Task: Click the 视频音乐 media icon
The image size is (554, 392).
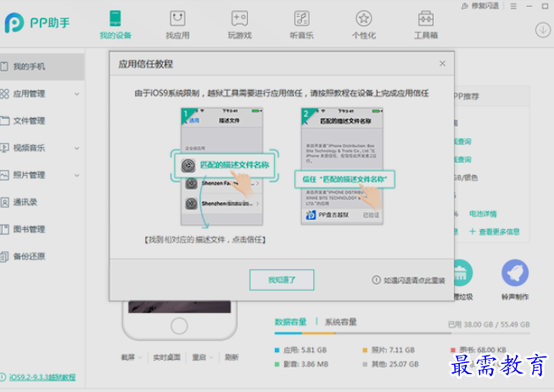Action: (x=4, y=148)
